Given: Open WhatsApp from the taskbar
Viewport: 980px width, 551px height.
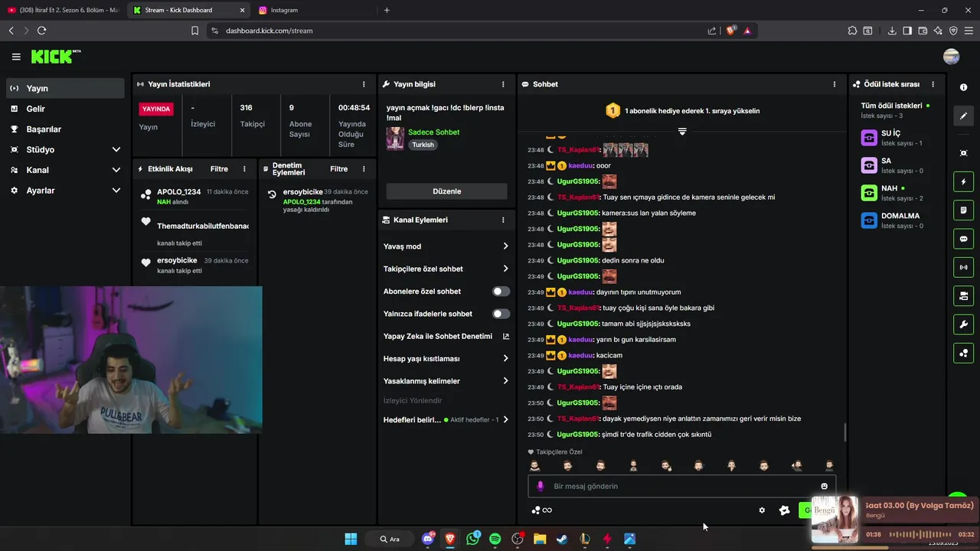Looking at the screenshot, I should pos(472,539).
